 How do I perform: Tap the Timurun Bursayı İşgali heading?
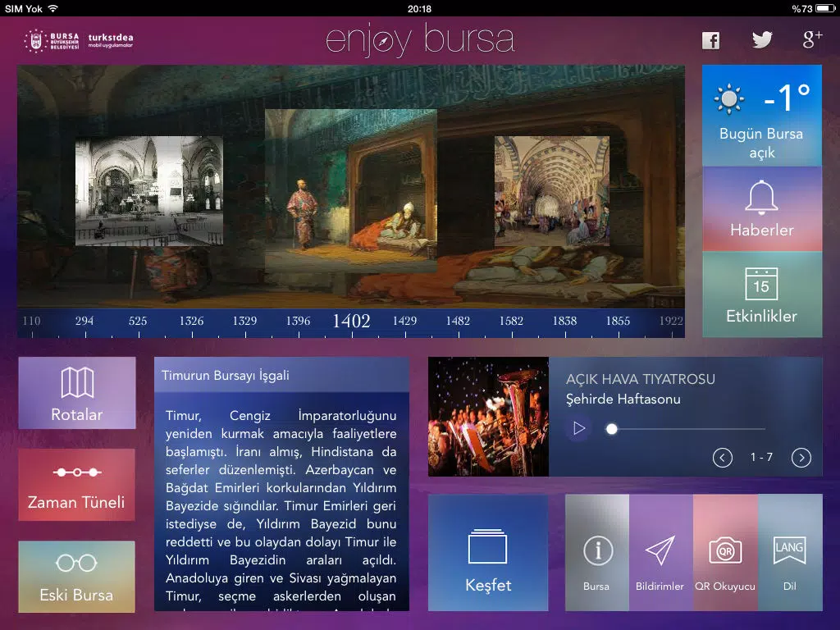pyautogui.click(x=226, y=376)
